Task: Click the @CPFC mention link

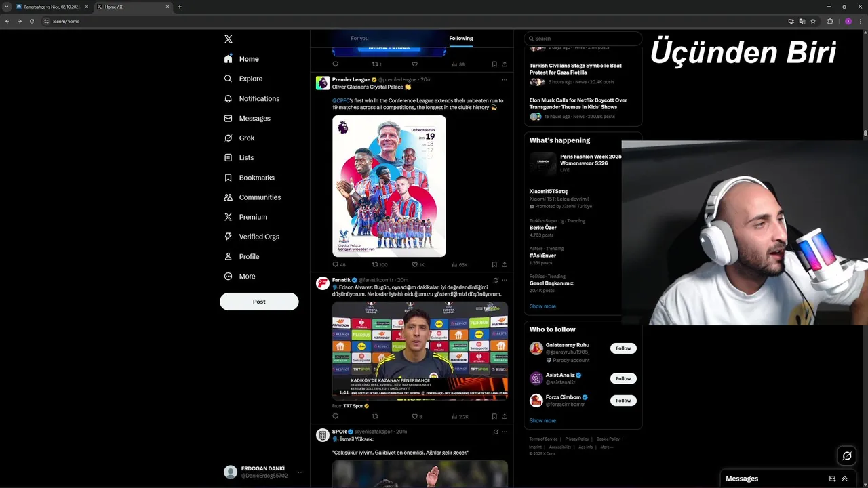Action: click(x=340, y=100)
